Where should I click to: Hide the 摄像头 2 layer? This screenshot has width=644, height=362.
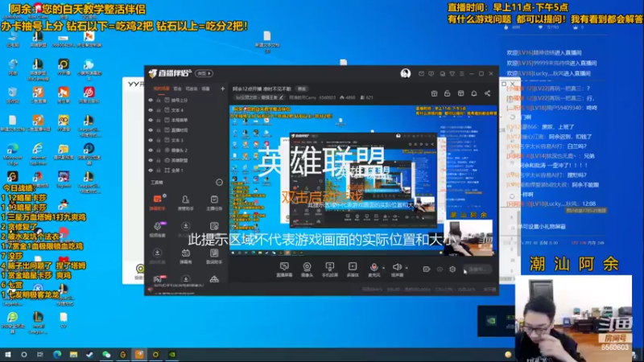[x=151, y=150]
